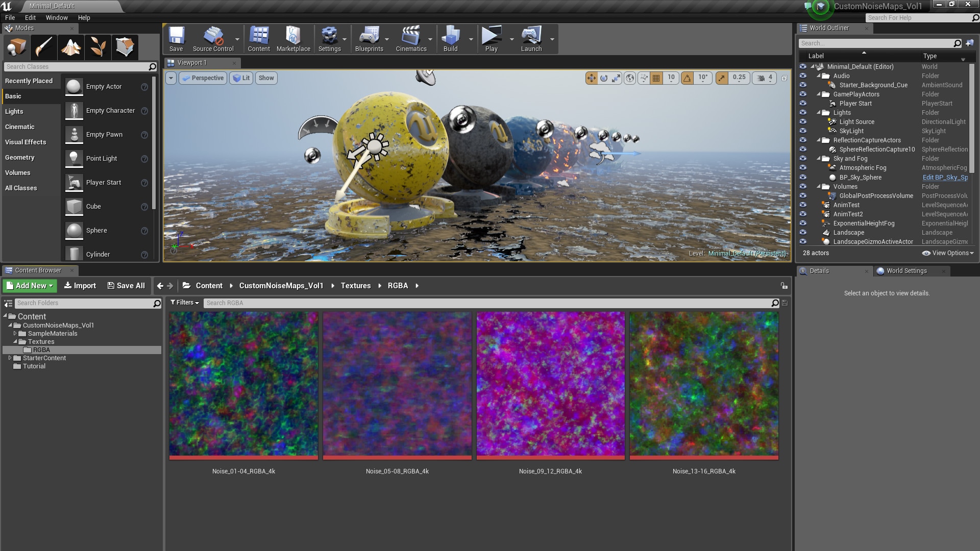
Task: Collapse the Lights folder in World Outliner
Action: click(819, 113)
